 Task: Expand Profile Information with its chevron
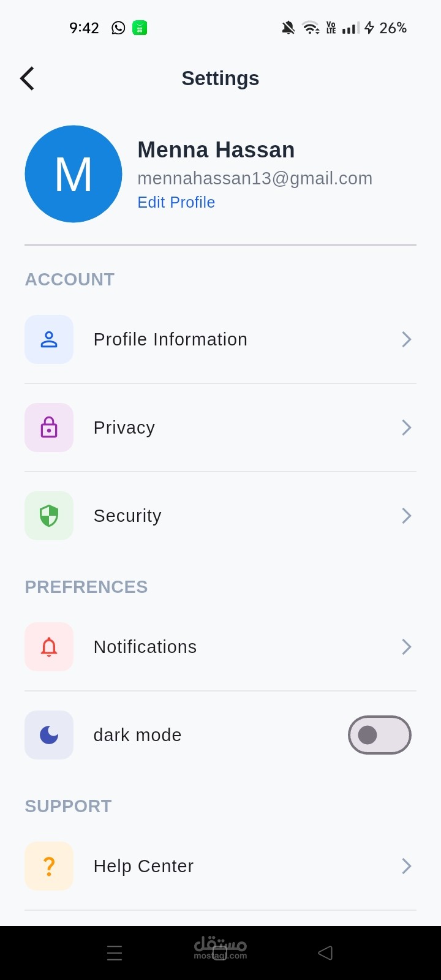pos(406,339)
